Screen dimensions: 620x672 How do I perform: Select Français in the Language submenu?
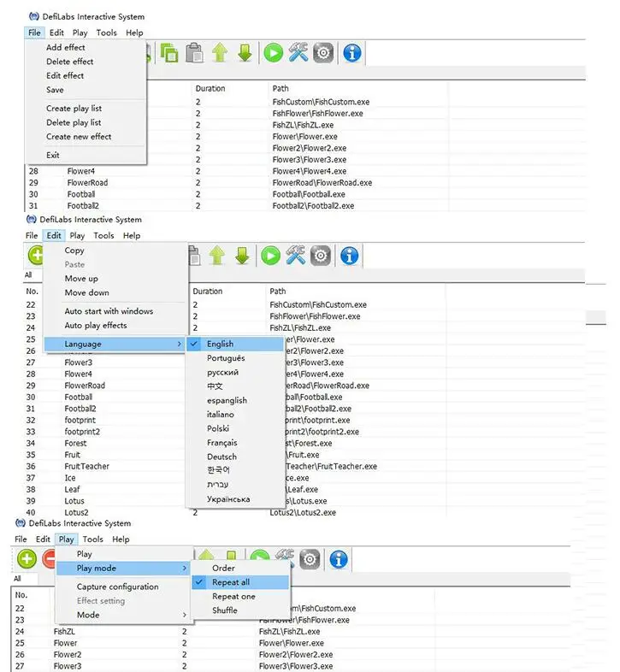click(x=235, y=442)
